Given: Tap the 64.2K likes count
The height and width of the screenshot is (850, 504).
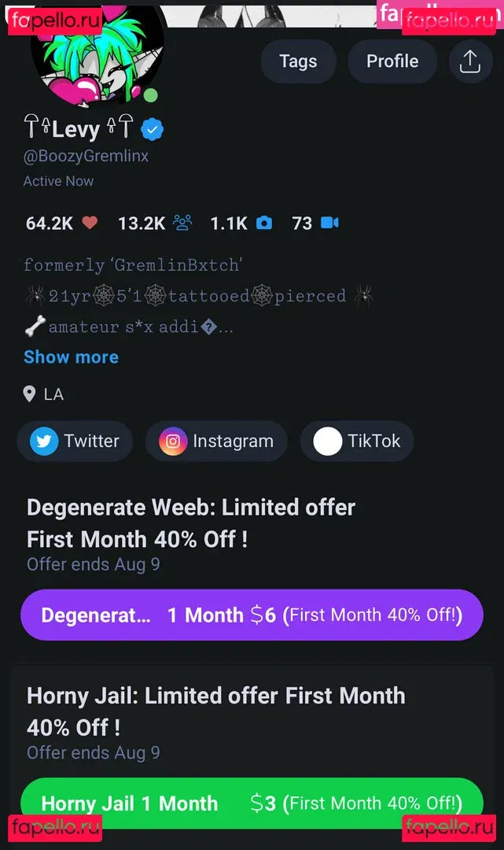Looking at the screenshot, I should tap(49, 224).
